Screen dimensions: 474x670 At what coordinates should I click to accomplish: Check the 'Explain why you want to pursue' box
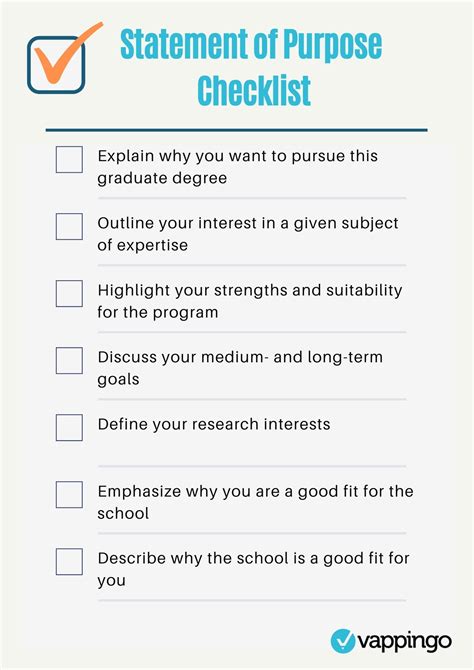click(69, 159)
